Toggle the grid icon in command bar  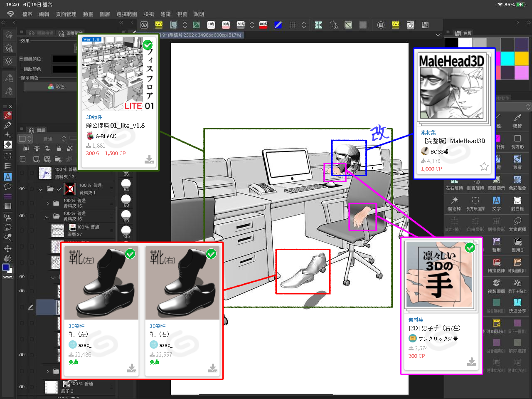pyautogui.click(x=293, y=25)
